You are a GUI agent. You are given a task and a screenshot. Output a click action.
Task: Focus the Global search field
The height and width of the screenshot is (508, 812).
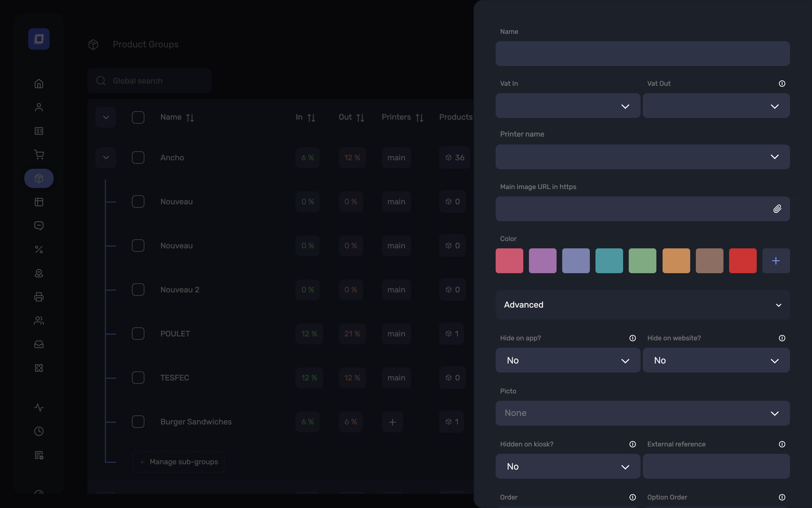pyautogui.click(x=149, y=81)
